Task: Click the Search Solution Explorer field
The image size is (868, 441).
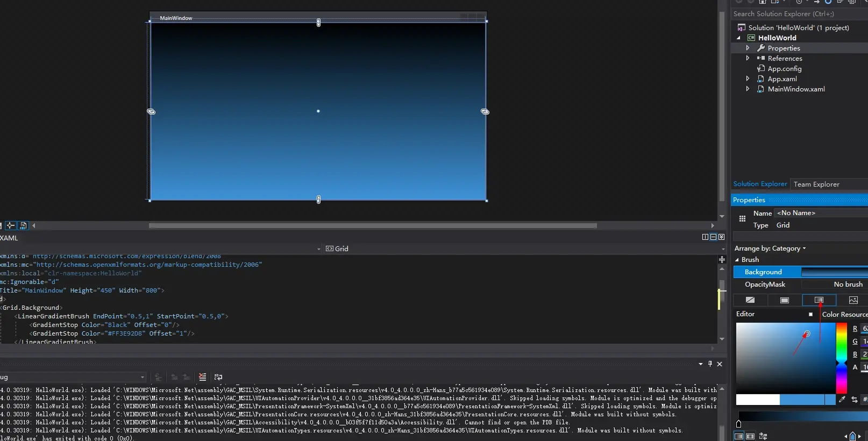Action: [799, 14]
